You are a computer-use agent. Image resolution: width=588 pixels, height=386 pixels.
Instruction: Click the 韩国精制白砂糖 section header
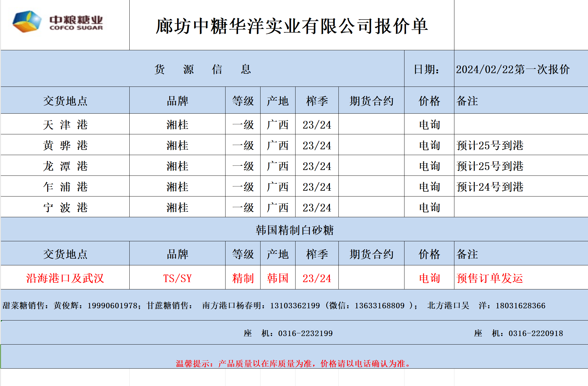[x=294, y=230]
